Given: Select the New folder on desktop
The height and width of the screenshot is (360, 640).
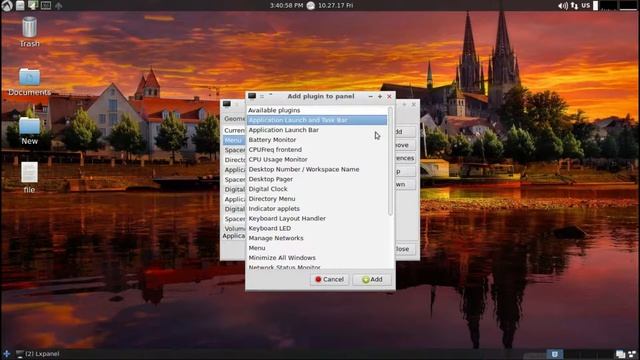Looking at the screenshot, I should 29,131.
